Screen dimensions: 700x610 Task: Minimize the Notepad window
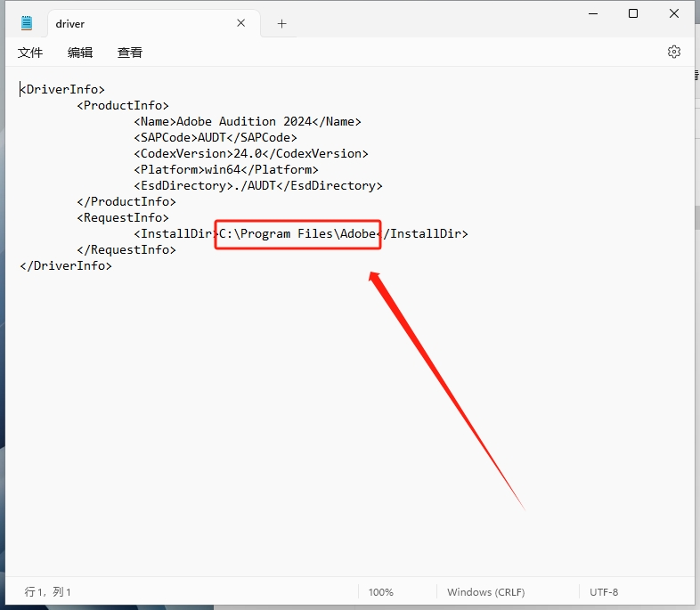click(x=593, y=14)
